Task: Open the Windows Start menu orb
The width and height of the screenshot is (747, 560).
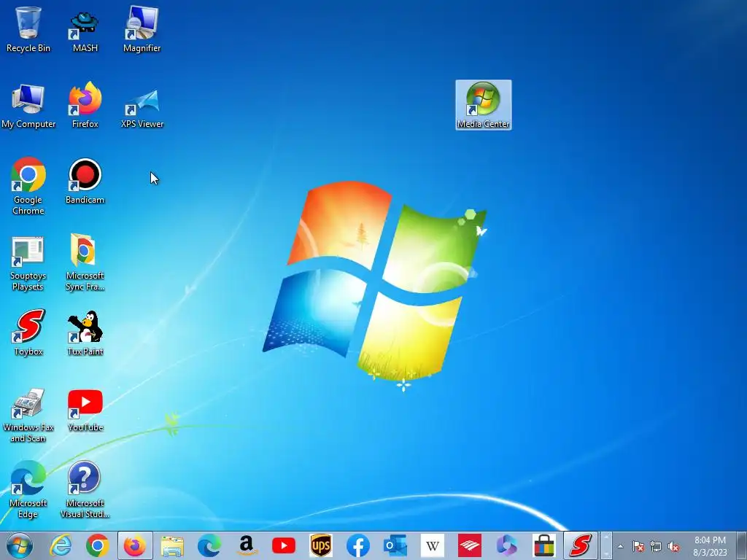Action: click(x=20, y=545)
